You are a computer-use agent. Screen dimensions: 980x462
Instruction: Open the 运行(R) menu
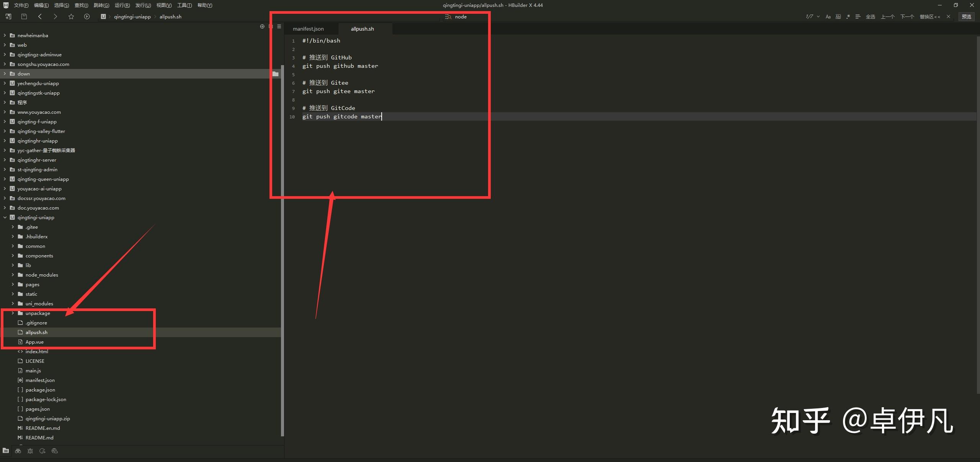122,5
